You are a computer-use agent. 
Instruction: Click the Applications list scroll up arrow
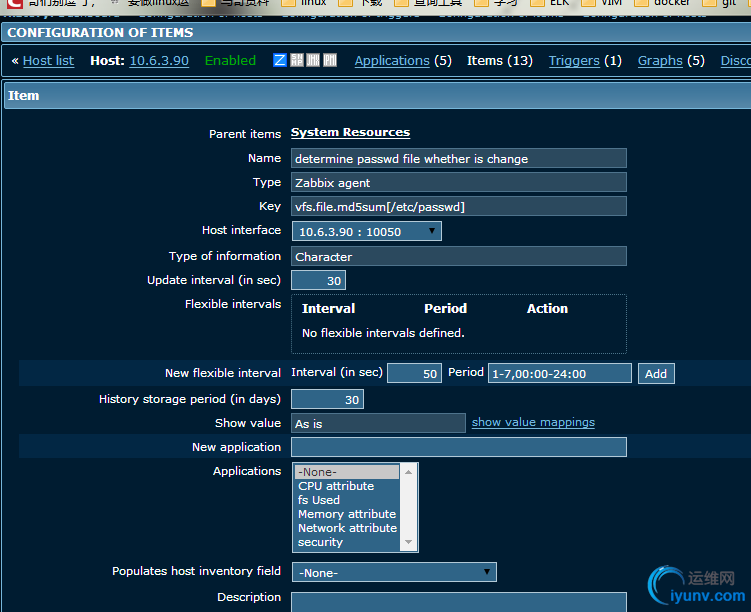pyautogui.click(x=408, y=472)
